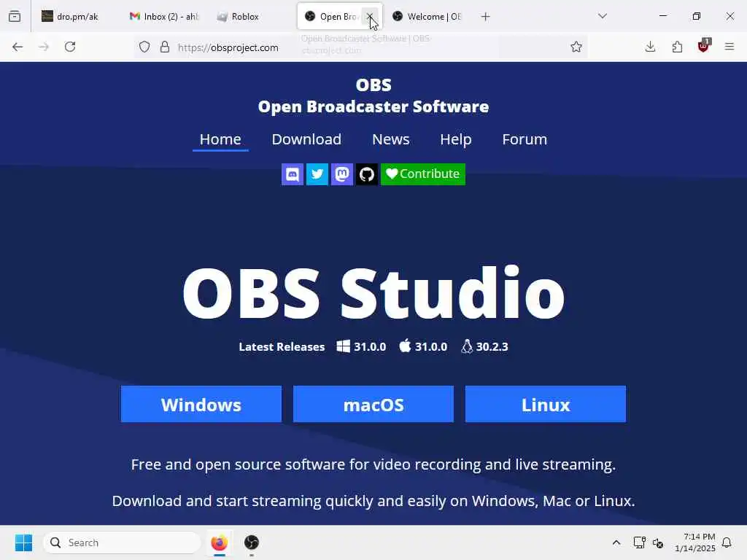Viewport: 747px width, 560px height.
Task: Switch to the Gmail Inbox tab
Action: click(x=165, y=17)
